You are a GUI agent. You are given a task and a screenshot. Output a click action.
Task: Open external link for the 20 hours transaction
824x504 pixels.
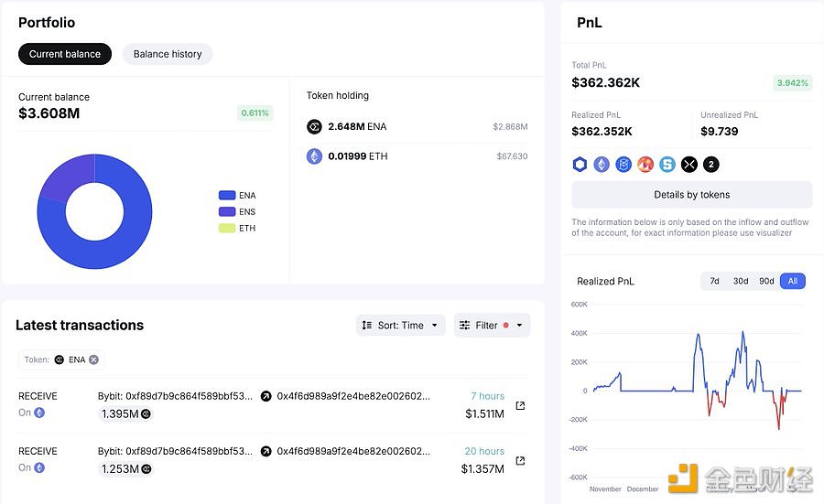pyautogui.click(x=521, y=461)
